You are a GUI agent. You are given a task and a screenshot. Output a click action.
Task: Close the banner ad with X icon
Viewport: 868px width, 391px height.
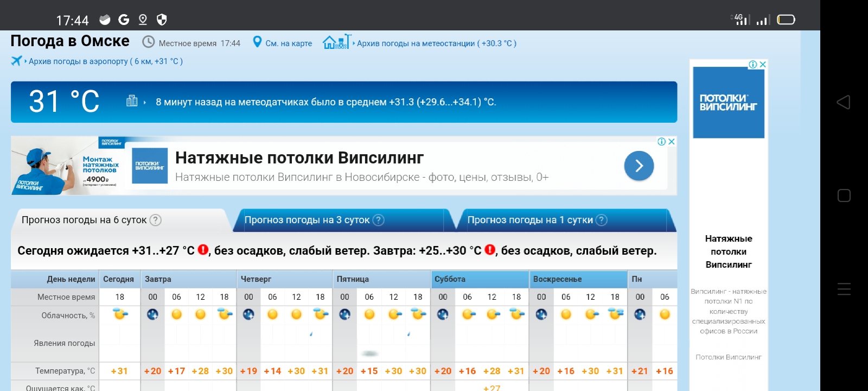tap(672, 141)
